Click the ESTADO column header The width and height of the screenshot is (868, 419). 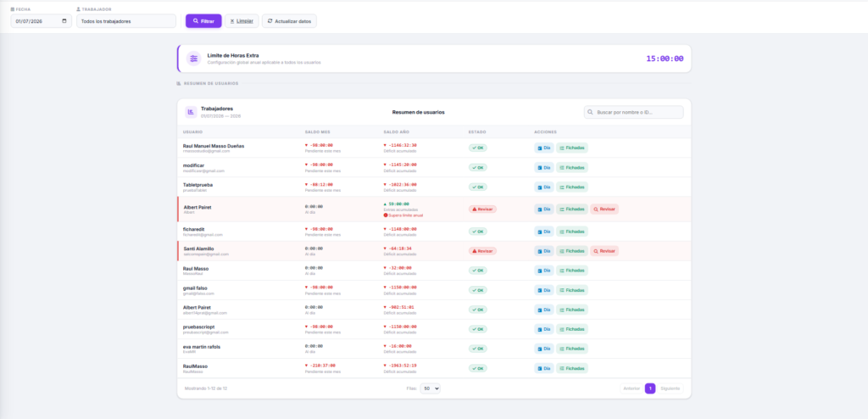point(477,132)
